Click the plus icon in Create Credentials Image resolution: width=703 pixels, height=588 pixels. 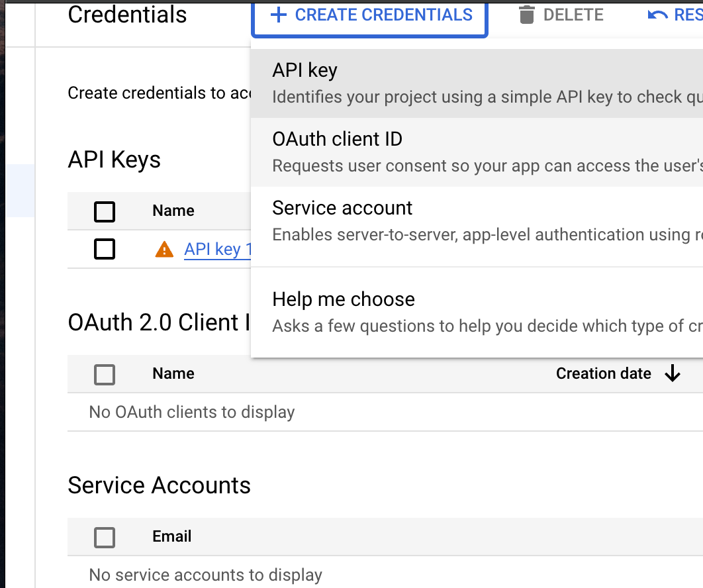279,15
